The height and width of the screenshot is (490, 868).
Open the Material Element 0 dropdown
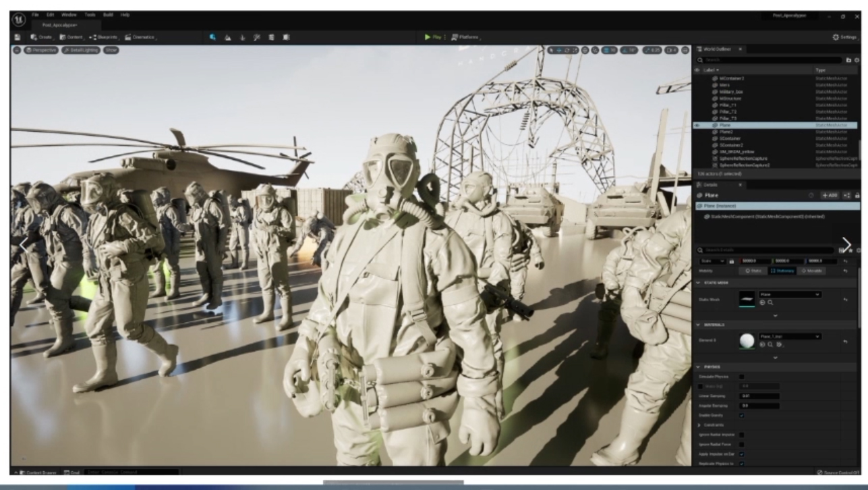tap(790, 336)
